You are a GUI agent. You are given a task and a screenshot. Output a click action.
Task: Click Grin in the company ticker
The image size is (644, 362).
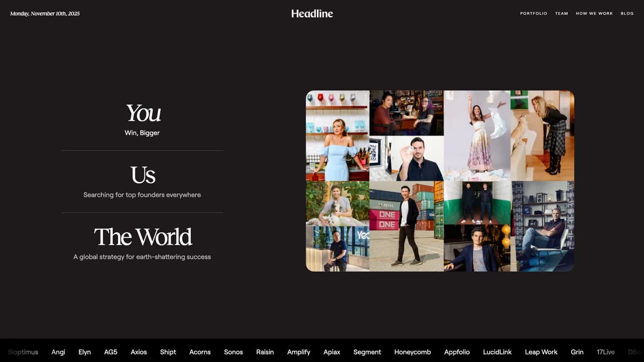click(577, 352)
